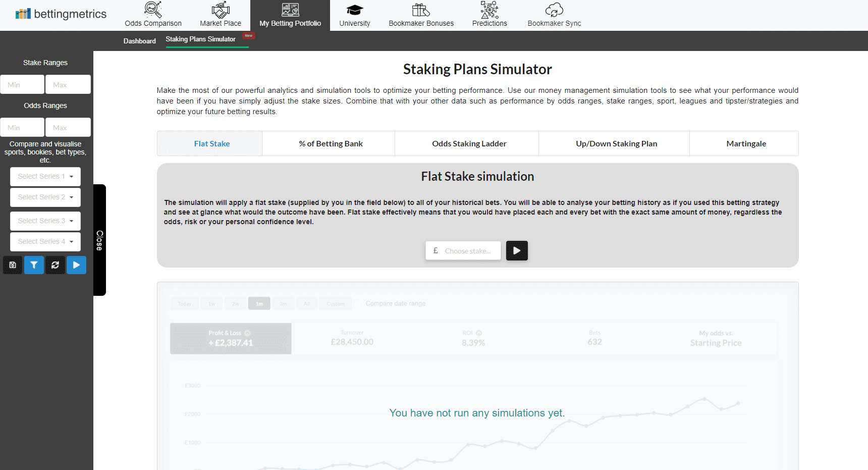Click the pound currency symbol in the stake field
868x470 pixels.
436,250
